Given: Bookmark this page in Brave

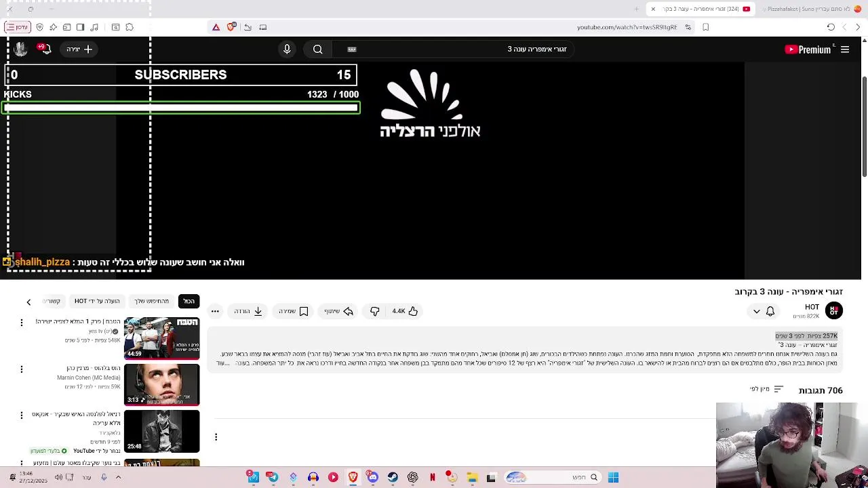Looking at the screenshot, I should (706, 27).
